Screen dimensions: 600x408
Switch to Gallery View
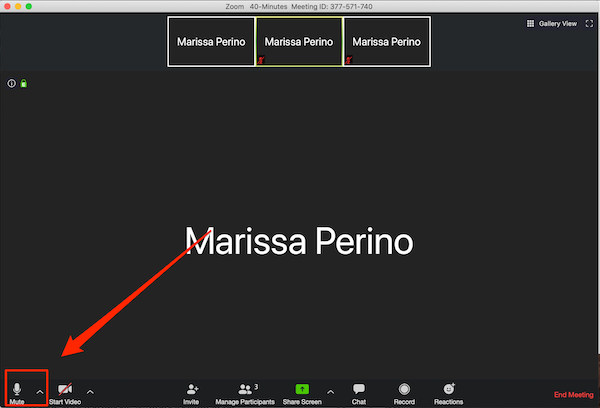[551, 23]
